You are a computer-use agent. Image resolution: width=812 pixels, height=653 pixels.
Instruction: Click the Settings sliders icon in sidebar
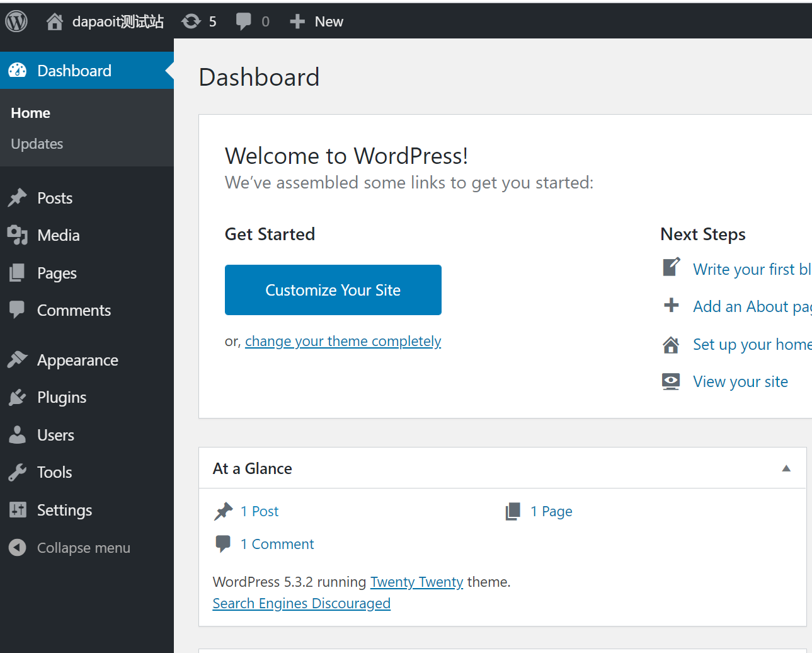[x=18, y=510]
